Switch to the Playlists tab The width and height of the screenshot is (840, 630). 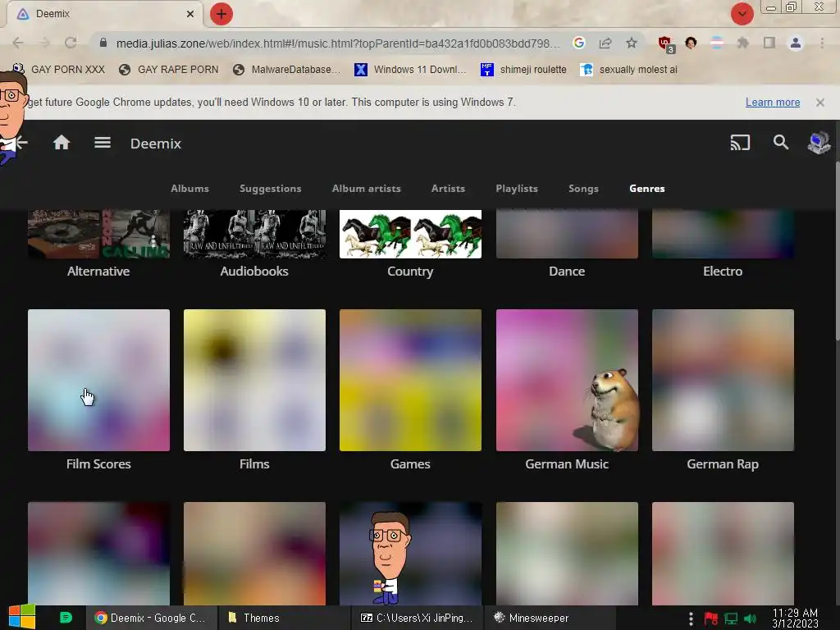[517, 189]
